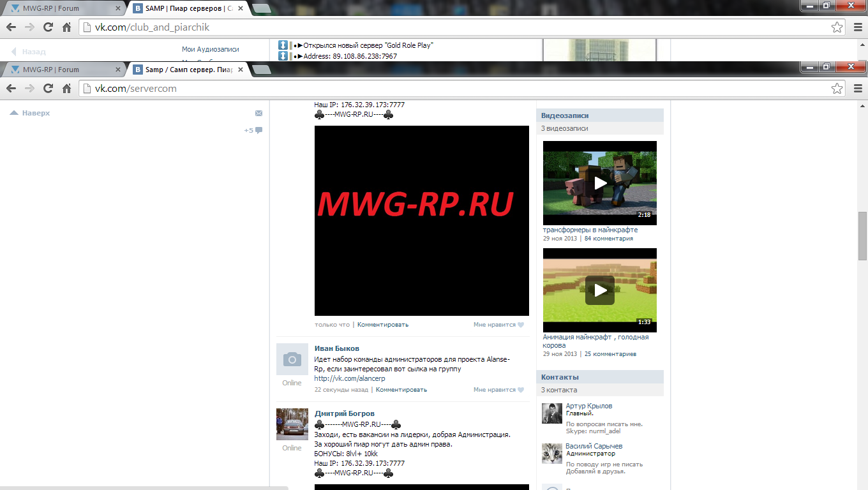The width and height of the screenshot is (868, 490).
Task: Open Иван Быков's camera placeholder avatar
Action: (292, 359)
